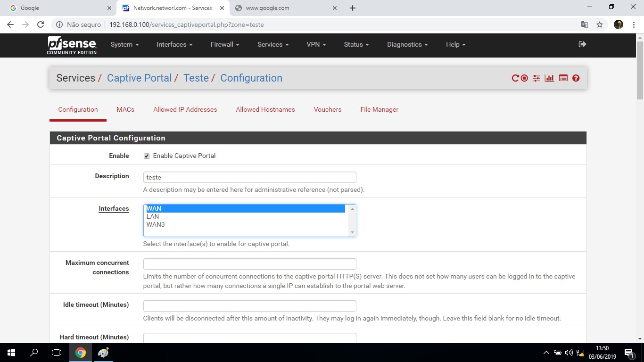Click the Idle timeout minutes field
This screenshot has height=362, width=644.
click(x=249, y=306)
